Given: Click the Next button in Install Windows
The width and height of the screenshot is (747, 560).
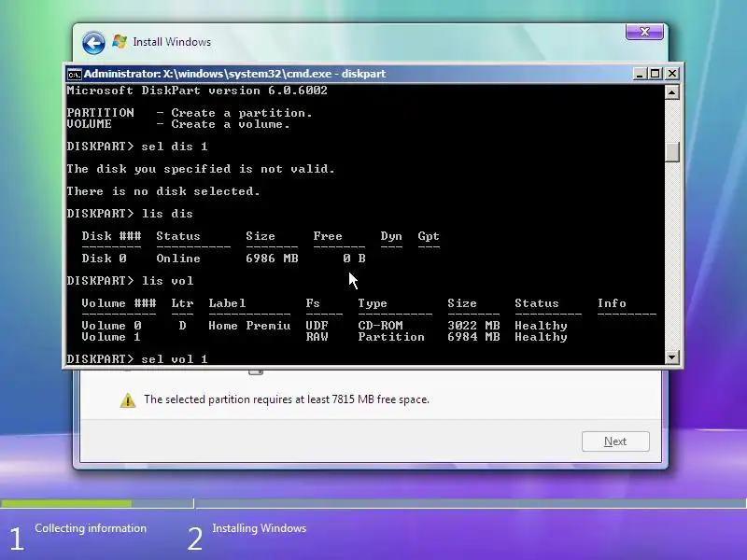Looking at the screenshot, I should click(615, 441).
